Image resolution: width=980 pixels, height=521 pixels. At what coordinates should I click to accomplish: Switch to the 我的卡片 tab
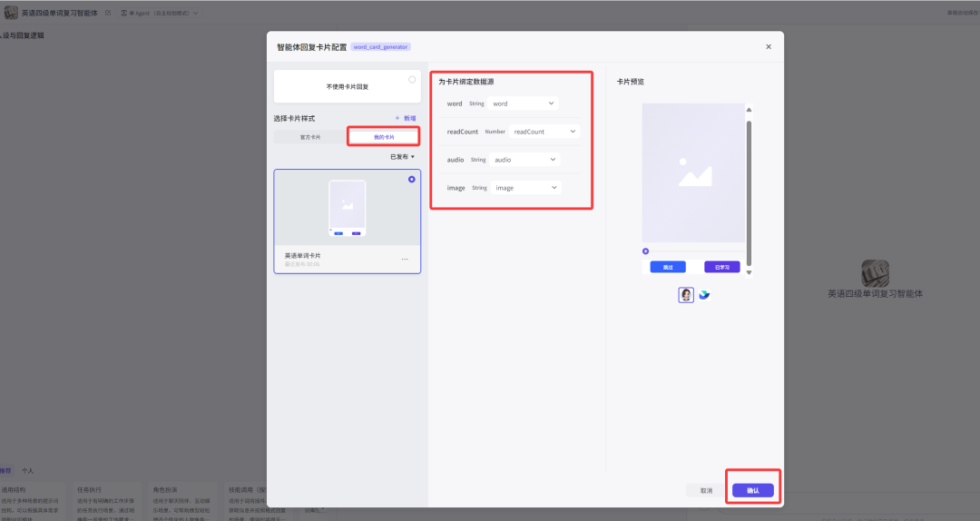384,137
